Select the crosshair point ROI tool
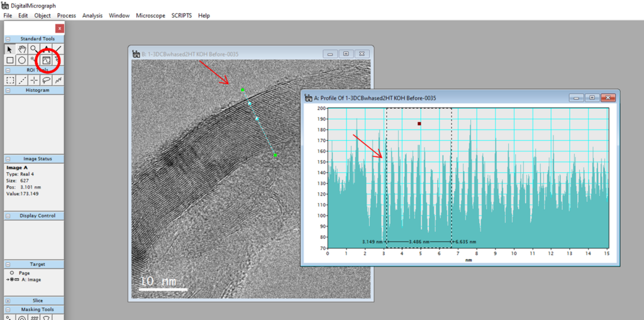This screenshot has height=320, width=644. (34, 80)
